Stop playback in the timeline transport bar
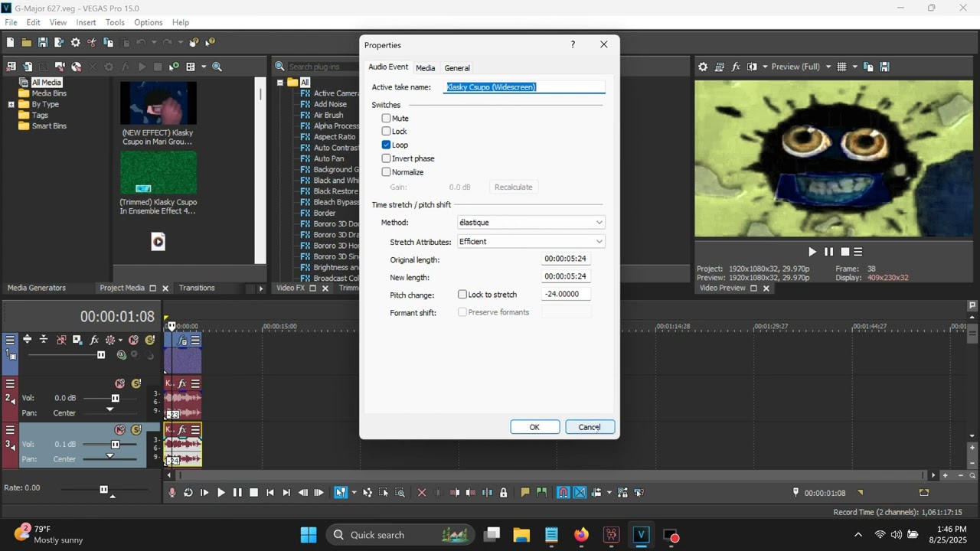The image size is (980, 551). [x=253, y=493]
